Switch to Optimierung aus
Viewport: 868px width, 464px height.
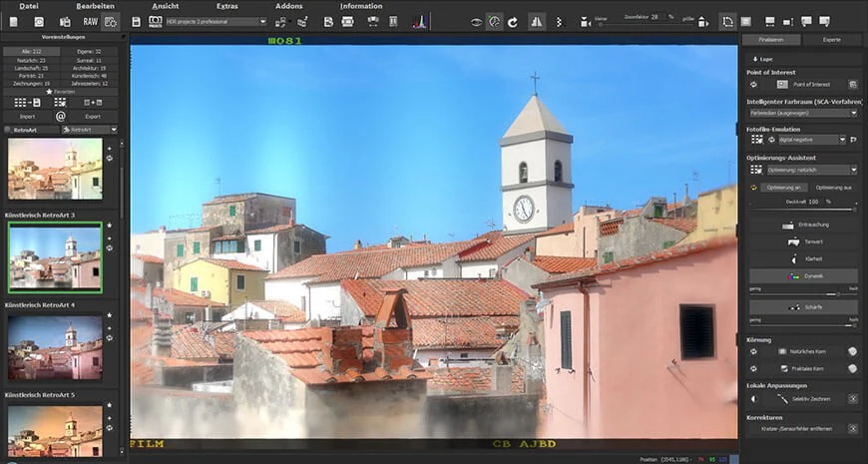click(x=833, y=188)
